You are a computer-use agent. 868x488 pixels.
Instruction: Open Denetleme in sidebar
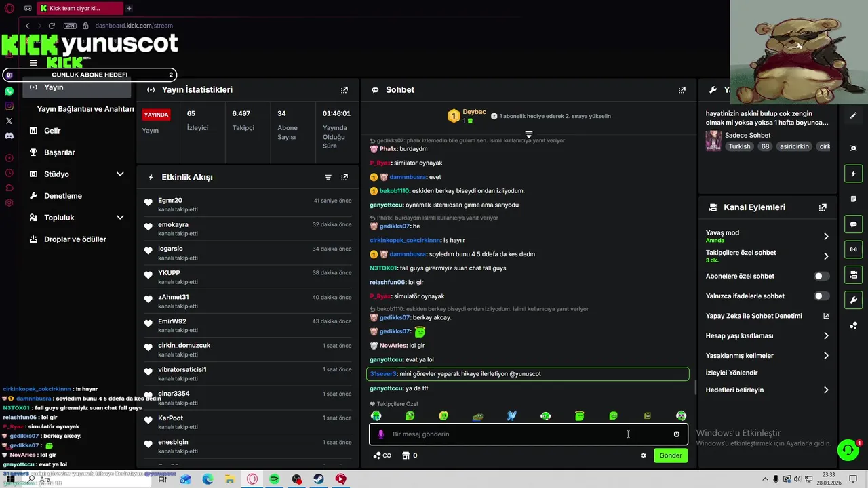point(62,196)
